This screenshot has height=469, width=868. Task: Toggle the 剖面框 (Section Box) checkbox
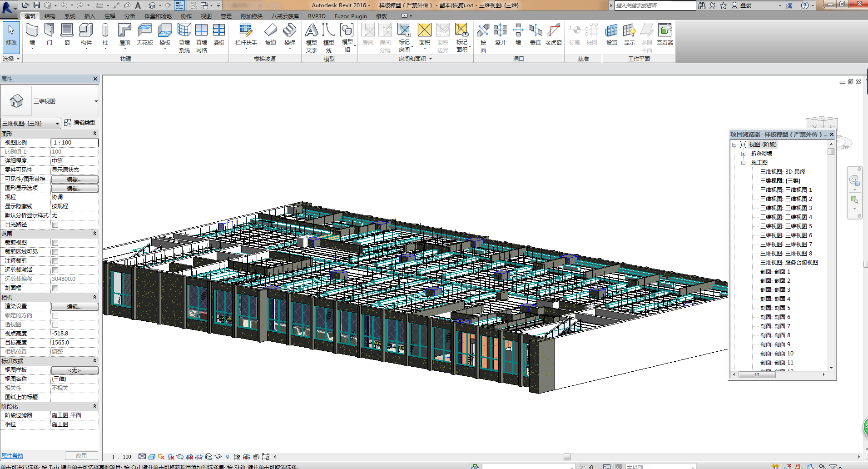coord(55,288)
